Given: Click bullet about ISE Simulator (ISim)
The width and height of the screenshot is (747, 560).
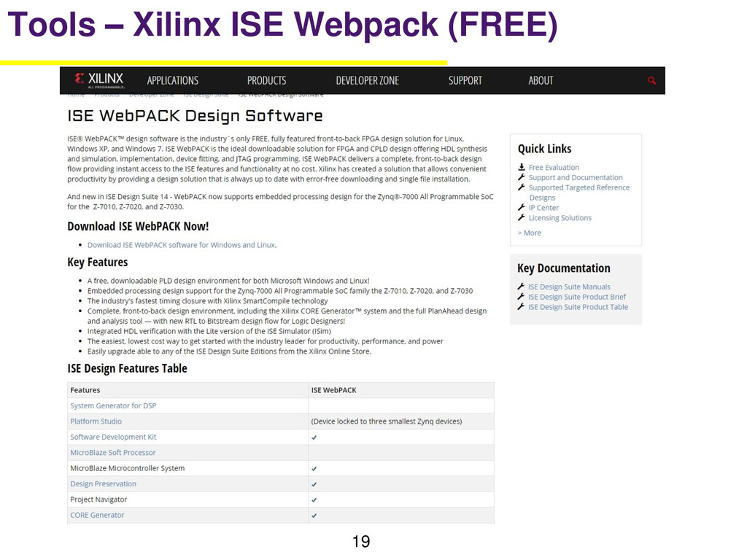Looking at the screenshot, I should tap(209, 331).
